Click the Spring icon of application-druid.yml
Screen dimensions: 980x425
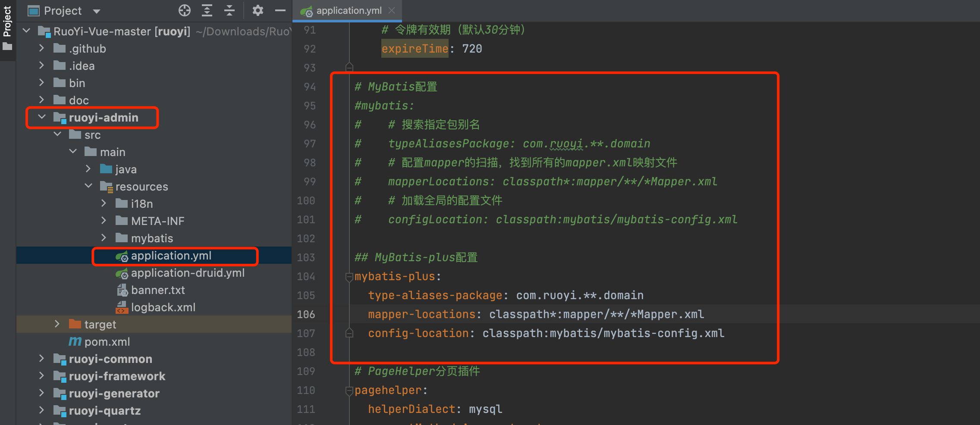pyautogui.click(x=122, y=273)
